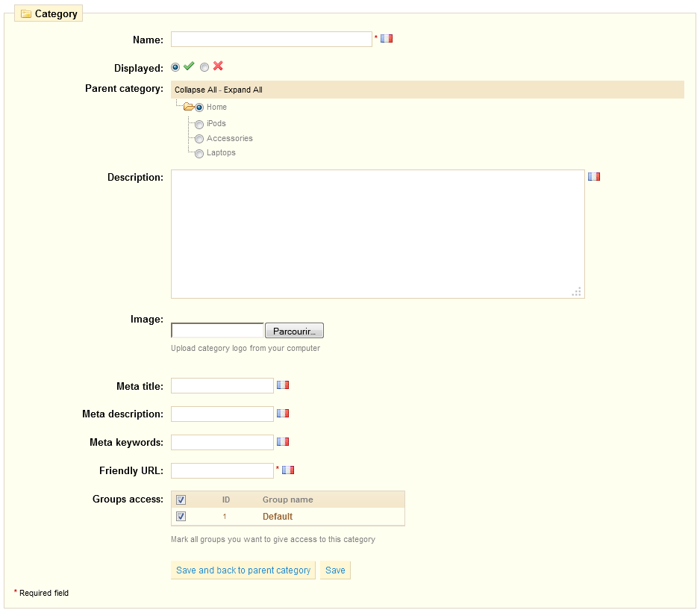Collapse all parent categories
Viewport: 700px width, 613px height.
[x=196, y=90]
